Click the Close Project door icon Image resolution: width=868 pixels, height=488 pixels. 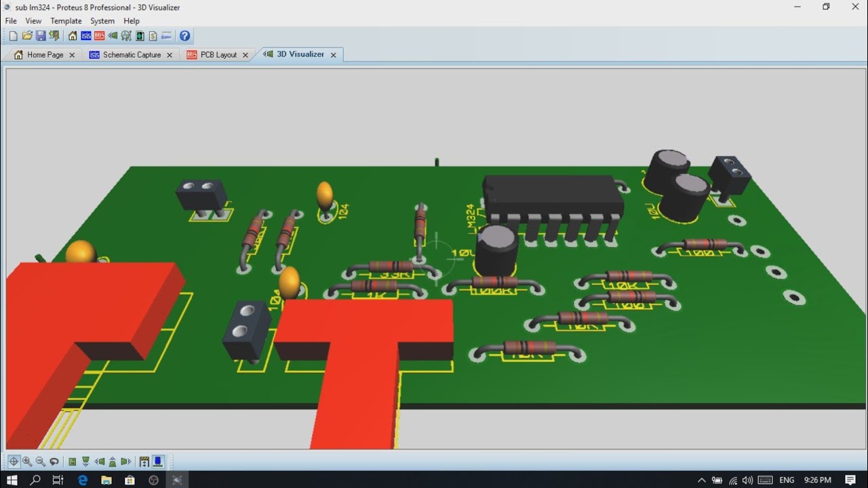pyautogui.click(x=54, y=36)
